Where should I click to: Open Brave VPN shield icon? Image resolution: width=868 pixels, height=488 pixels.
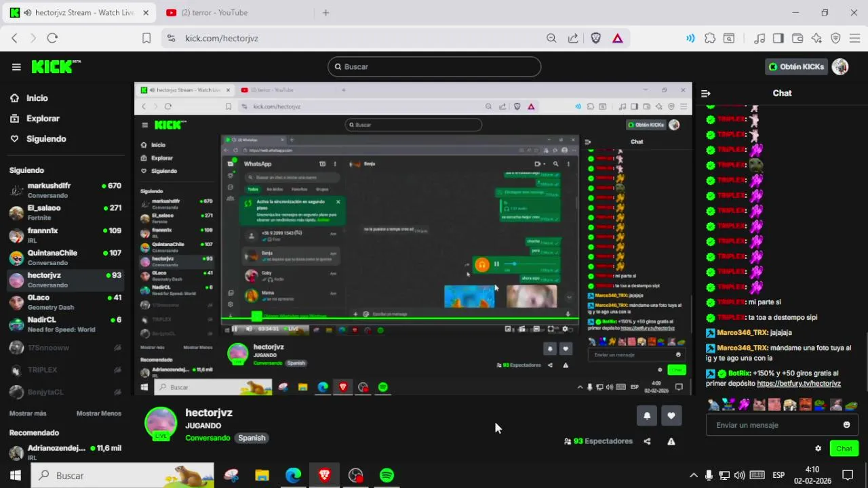835,38
